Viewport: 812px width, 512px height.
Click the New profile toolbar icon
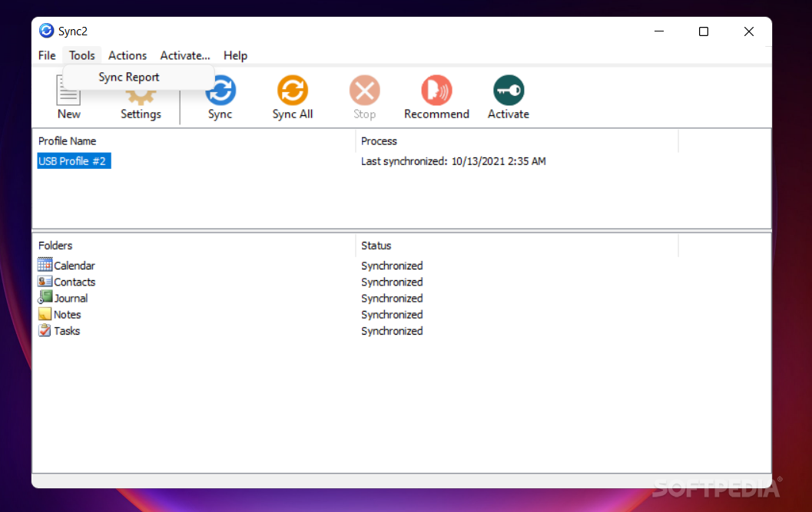point(68,97)
